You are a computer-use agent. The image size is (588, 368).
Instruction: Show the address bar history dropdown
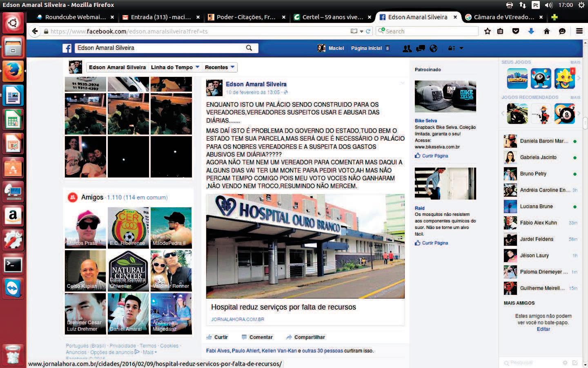coord(361,31)
